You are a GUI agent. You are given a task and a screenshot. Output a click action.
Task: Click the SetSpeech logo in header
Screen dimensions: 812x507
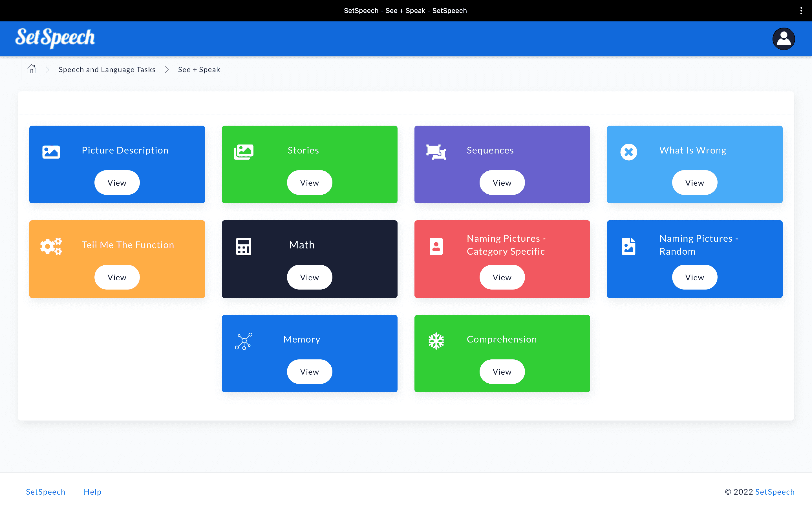(x=55, y=37)
